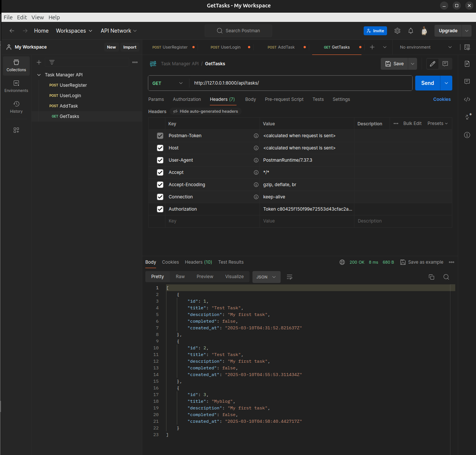Click the pencil edit icon

pyautogui.click(x=433, y=64)
